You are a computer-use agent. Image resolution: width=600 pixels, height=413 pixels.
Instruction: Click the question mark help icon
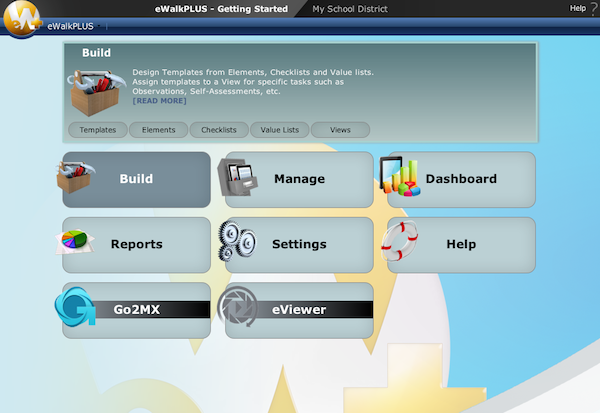594,8
